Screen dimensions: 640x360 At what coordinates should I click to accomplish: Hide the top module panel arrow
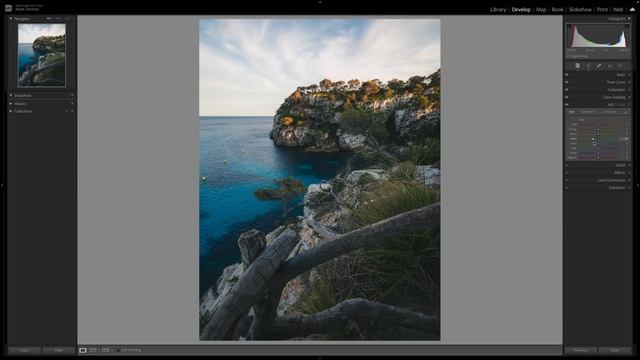click(320, 2)
